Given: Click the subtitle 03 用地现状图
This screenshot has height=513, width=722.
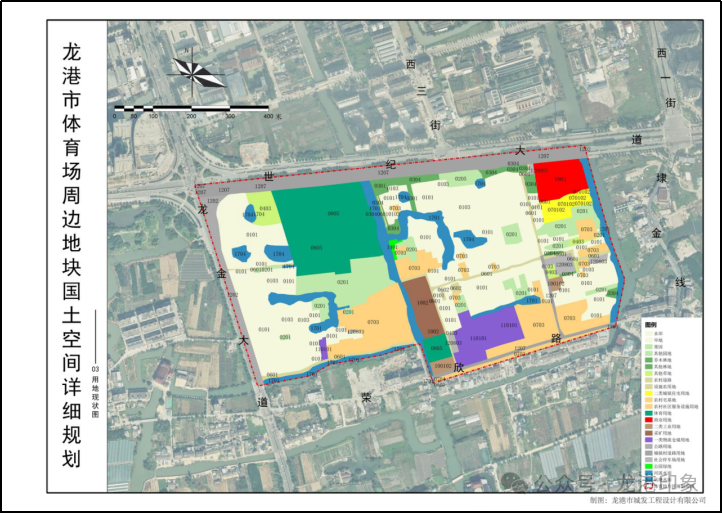Looking at the screenshot, I should click(95, 391).
